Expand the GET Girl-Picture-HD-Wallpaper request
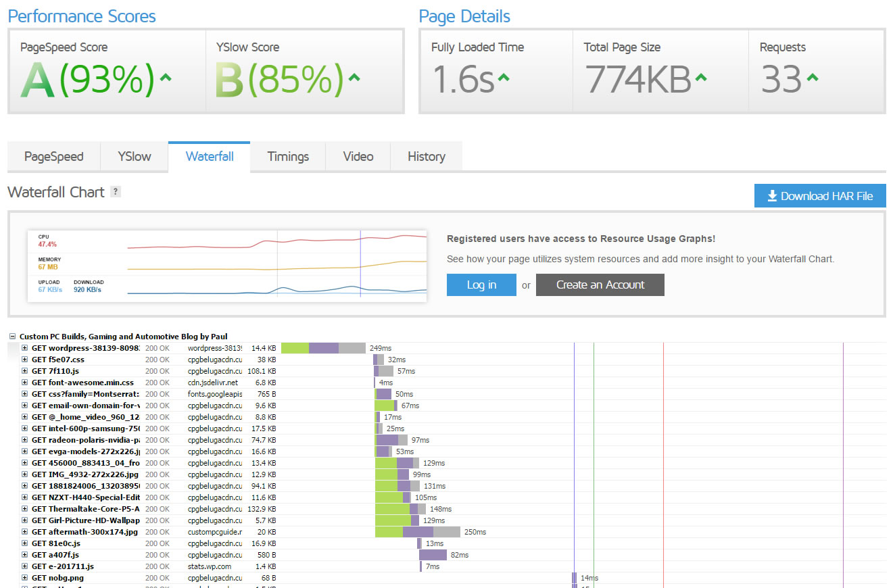This screenshot has width=893, height=588. pos(25,520)
